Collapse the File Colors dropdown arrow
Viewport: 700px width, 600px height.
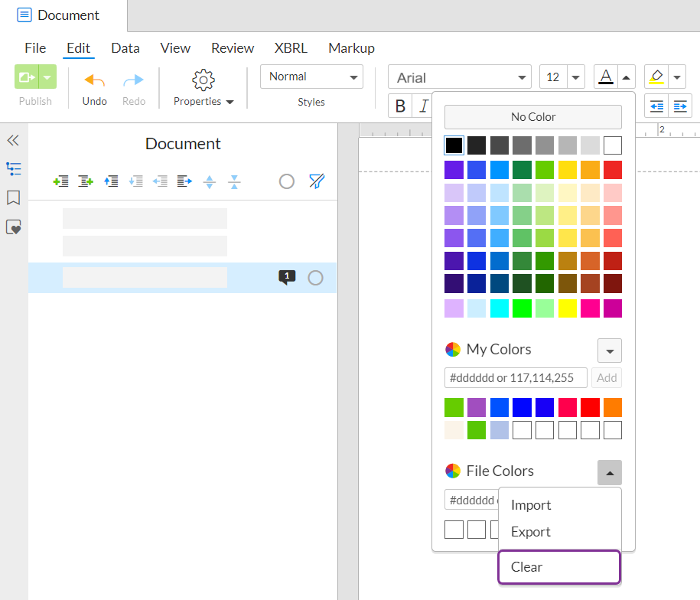(610, 472)
